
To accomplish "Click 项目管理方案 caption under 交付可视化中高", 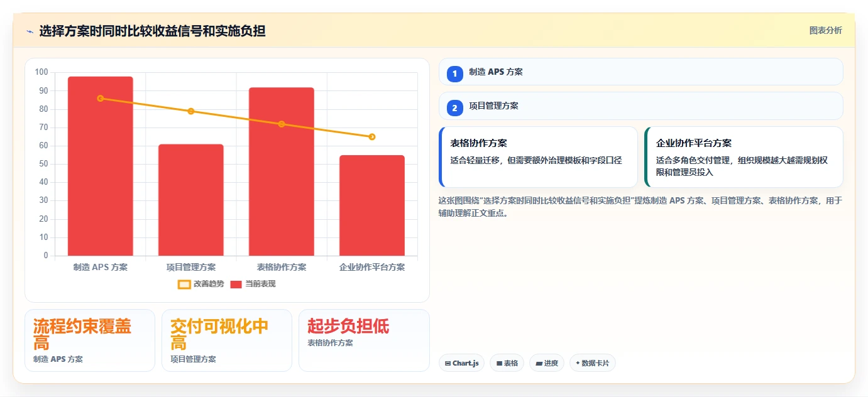I will pyautogui.click(x=193, y=359).
